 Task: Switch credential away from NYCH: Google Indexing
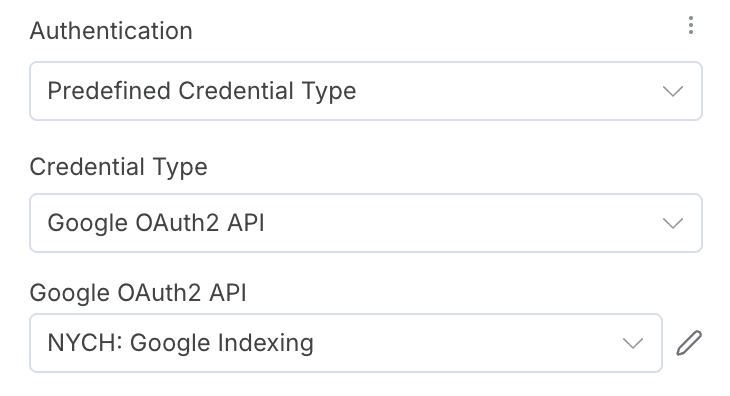click(x=346, y=343)
